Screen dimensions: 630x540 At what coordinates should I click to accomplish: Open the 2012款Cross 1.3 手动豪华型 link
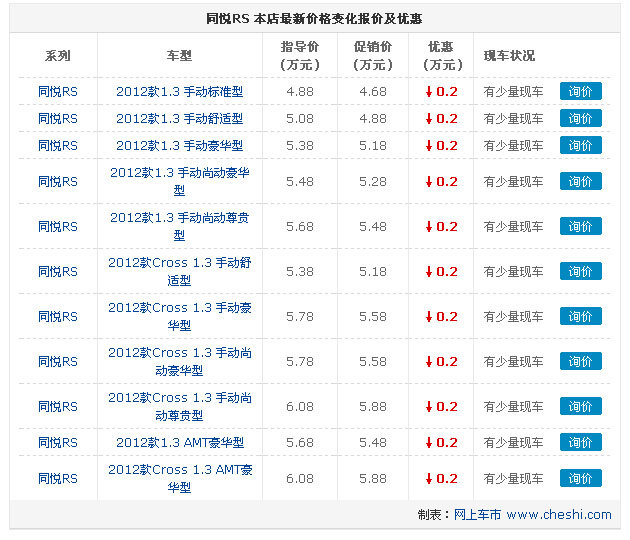(180, 316)
